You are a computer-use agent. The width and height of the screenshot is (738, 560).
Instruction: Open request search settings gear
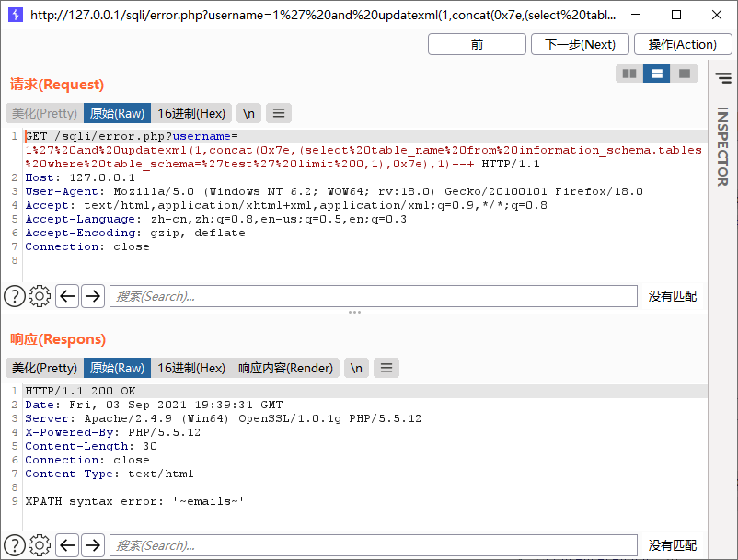40,296
